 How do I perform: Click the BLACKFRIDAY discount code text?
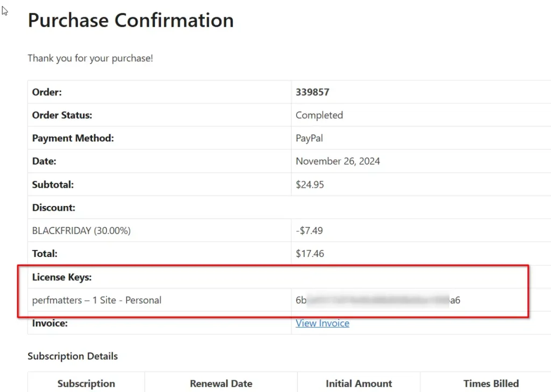[81, 231]
